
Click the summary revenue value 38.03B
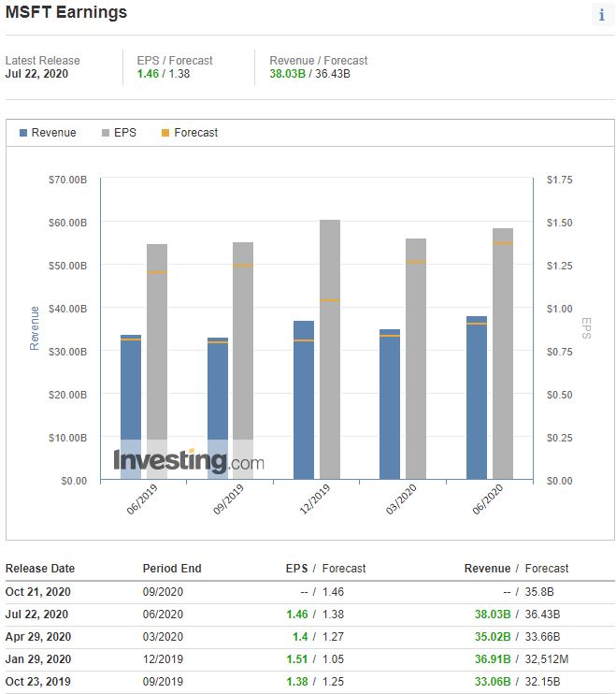tap(288, 74)
